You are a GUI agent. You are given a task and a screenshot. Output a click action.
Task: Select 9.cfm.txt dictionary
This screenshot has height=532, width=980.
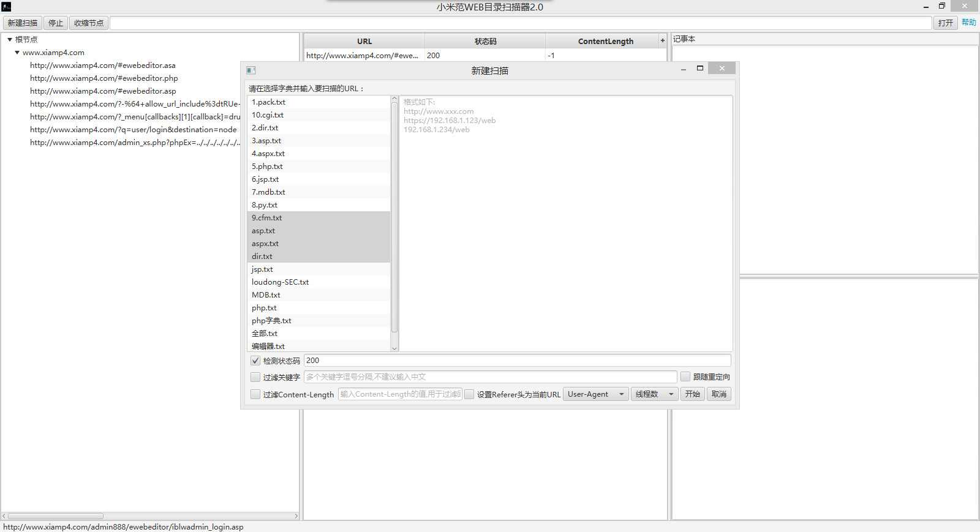pyautogui.click(x=318, y=218)
